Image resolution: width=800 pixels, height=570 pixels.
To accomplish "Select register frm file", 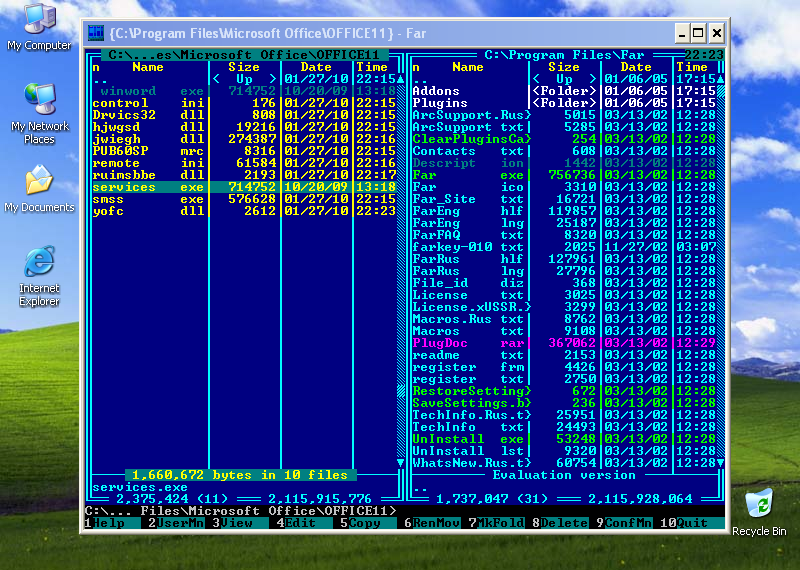I will point(564,367).
